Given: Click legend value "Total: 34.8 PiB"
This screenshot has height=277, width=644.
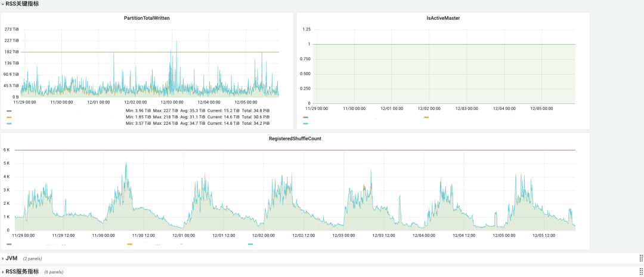Looking at the screenshot, I should (x=256, y=110).
